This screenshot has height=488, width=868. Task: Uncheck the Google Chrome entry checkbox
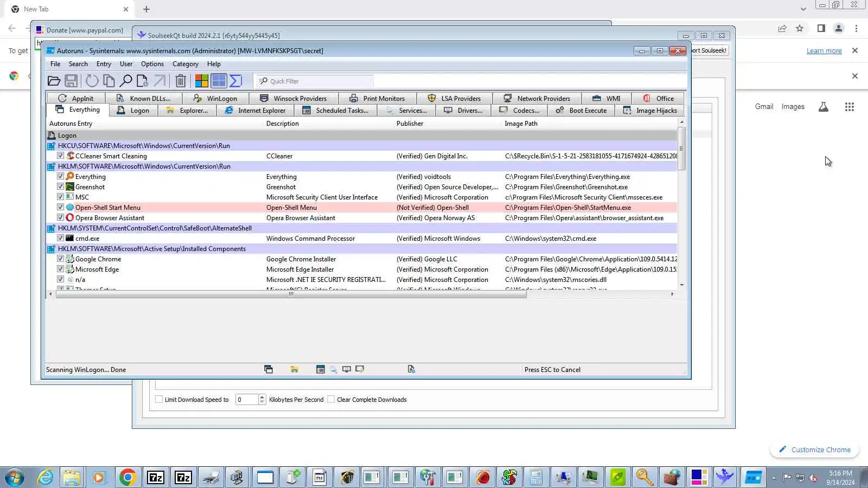point(60,259)
